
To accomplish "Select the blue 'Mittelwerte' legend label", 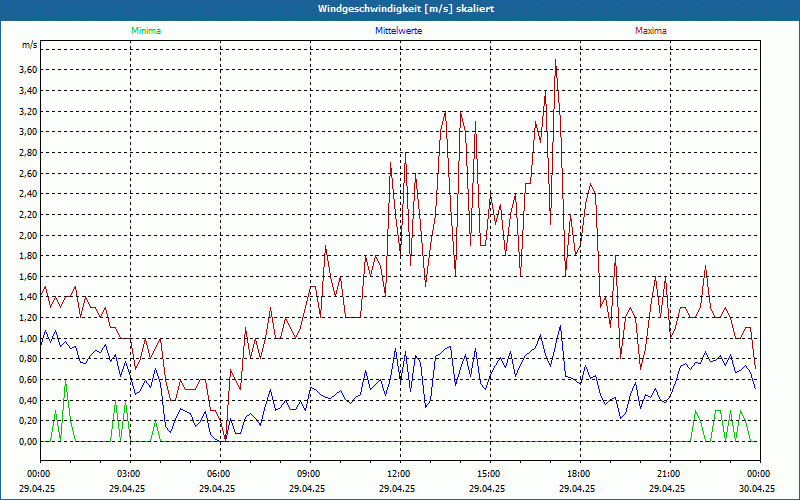I will pos(398,31).
